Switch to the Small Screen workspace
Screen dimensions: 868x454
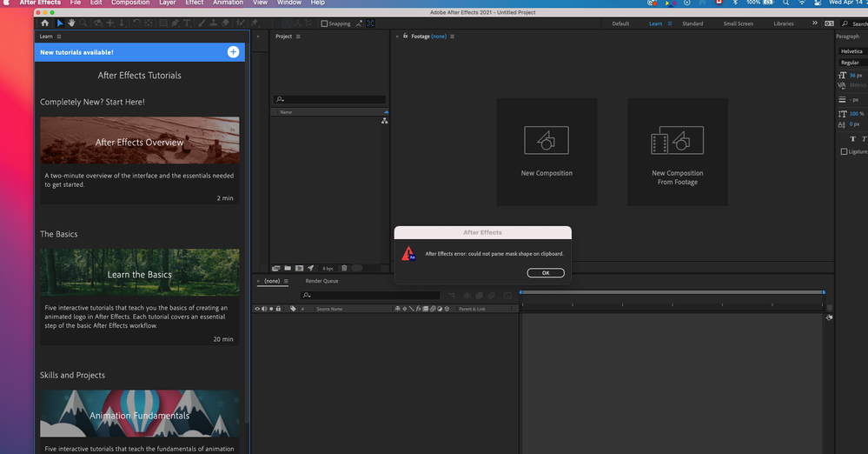(x=738, y=23)
